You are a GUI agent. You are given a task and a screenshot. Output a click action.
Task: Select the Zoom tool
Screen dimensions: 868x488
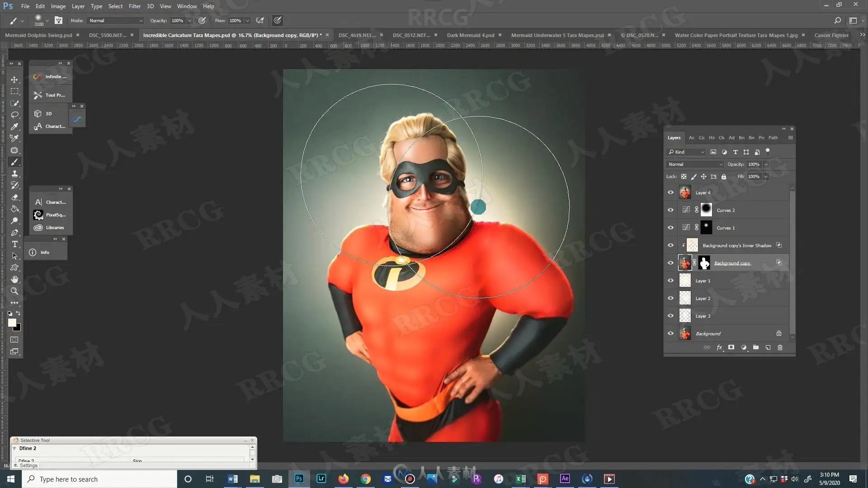14,291
